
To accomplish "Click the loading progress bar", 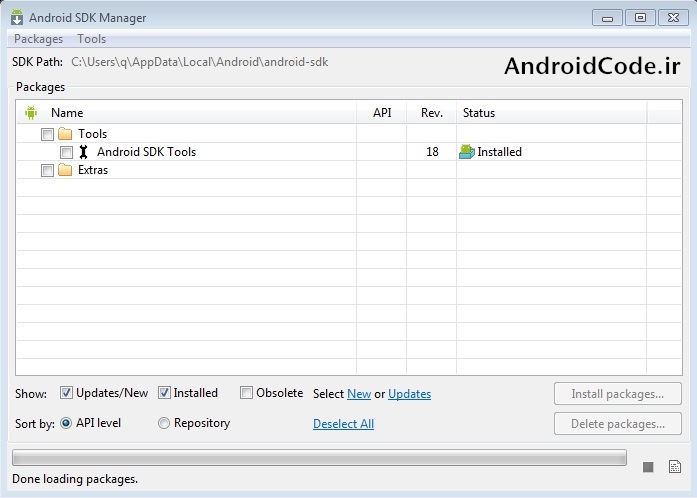I will click(x=319, y=458).
